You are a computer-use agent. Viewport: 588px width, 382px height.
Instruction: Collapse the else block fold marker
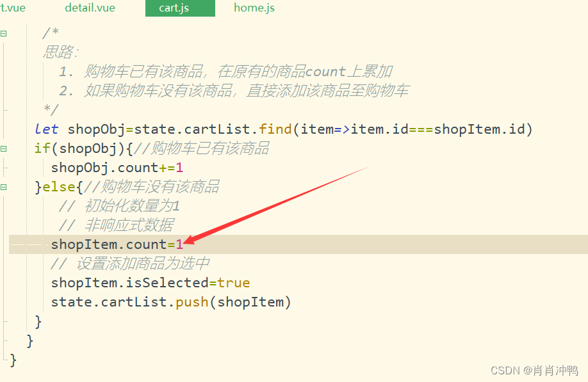click(4, 187)
